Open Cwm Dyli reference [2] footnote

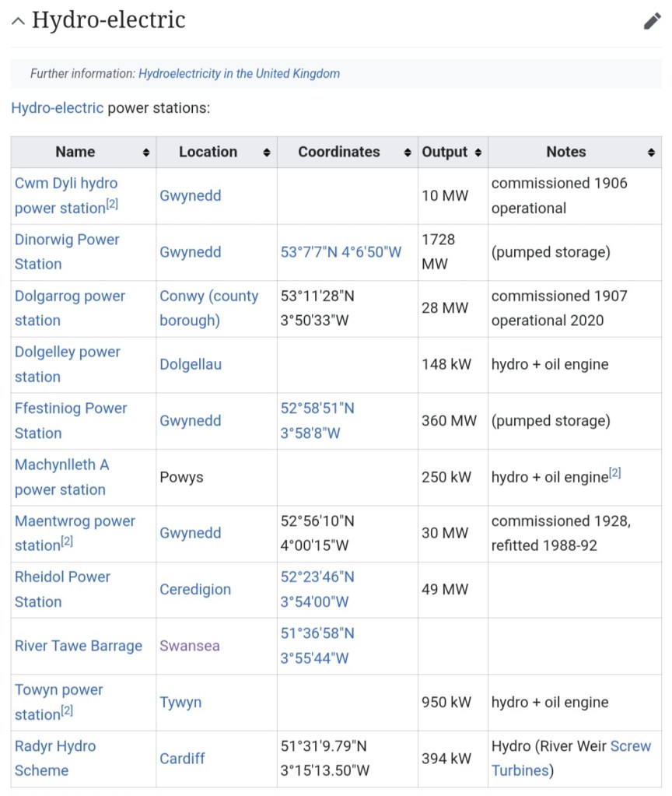(112, 205)
